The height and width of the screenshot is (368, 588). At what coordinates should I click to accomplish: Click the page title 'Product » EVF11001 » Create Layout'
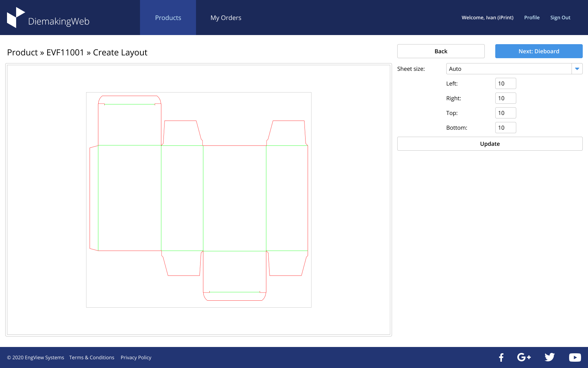tap(77, 53)
